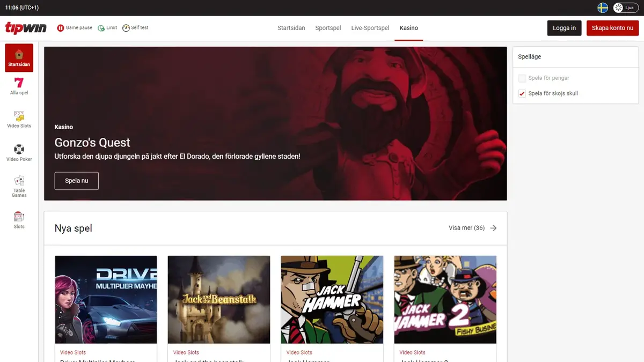Click the Nya spel heading
Viewport: 644px width, 362px height.
(x=74, y=228)
